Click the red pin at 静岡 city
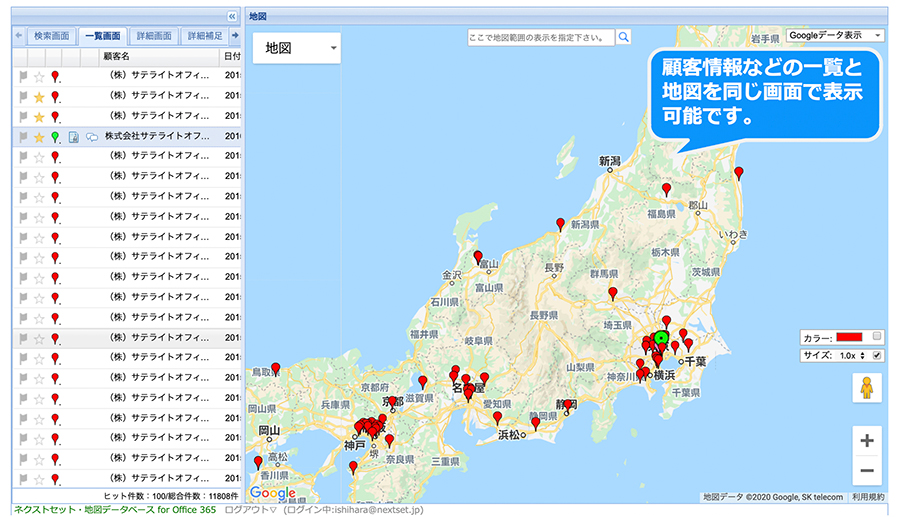Image resolution: width=900 pixels, height=517 pixels. click(568, 405)
